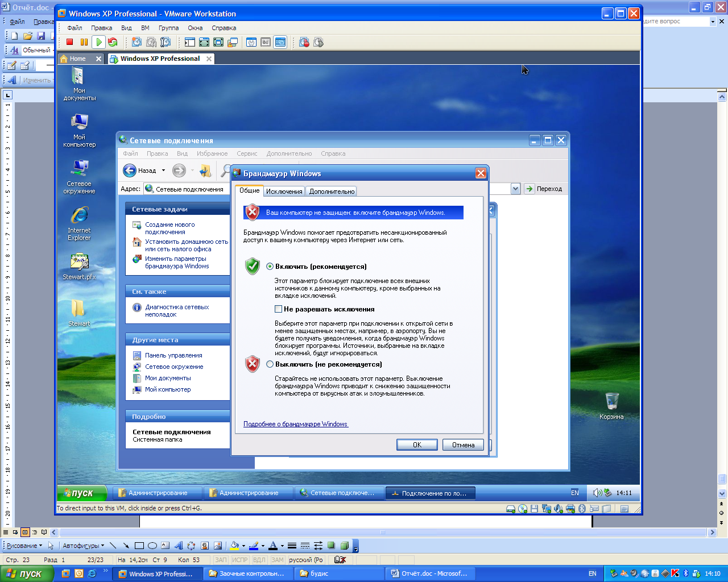Click Word horizontal scrollbar right arrow
Viewport: 728px width, 582px height.
coord(712,533)
